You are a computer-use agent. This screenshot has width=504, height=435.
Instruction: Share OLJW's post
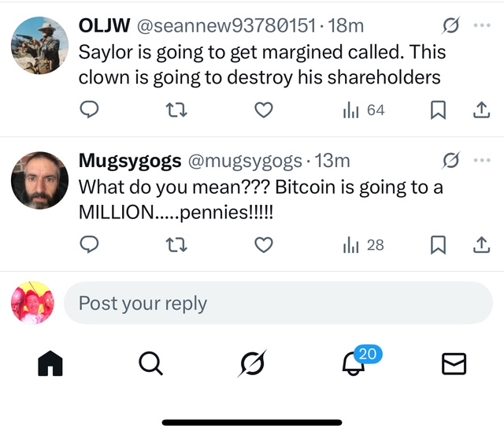pyautogui.click(x=480, y=111)
